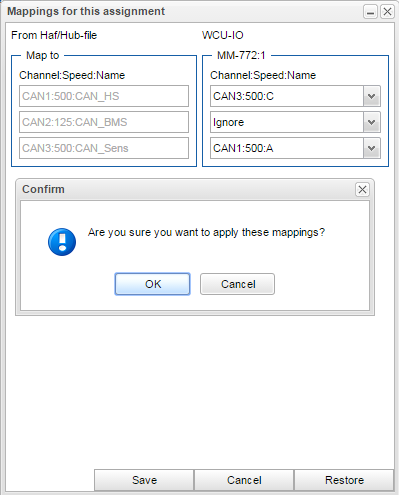Click the blue exclamation info icon

[x=62, y=242]
